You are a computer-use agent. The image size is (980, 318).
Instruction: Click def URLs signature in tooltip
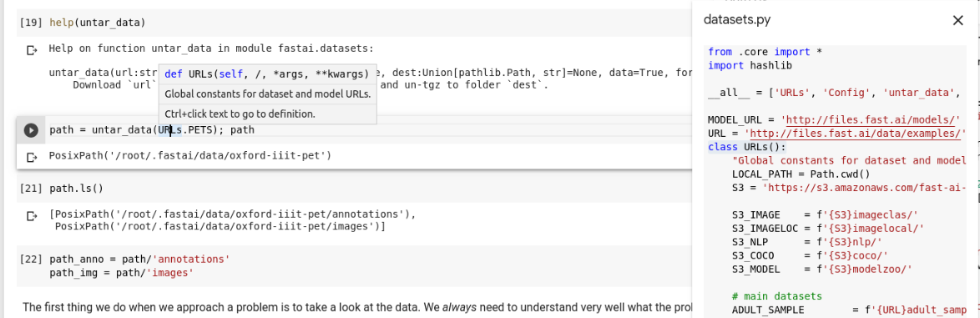[x=266, y=74]
